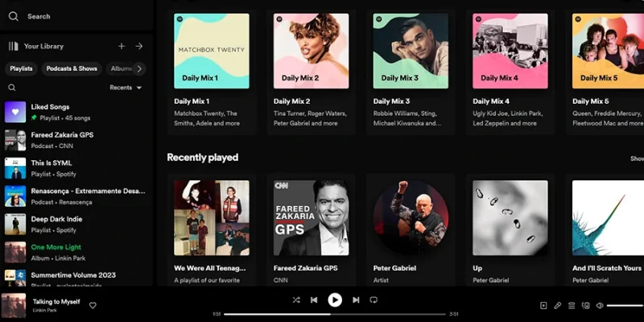The height and width of the screenshot is (322, 644).
Task: Filter library by Playlists
Action: (22, 68)
